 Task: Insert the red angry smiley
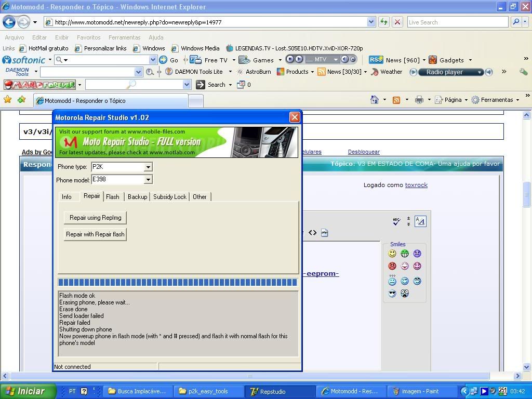click(392, 266)
